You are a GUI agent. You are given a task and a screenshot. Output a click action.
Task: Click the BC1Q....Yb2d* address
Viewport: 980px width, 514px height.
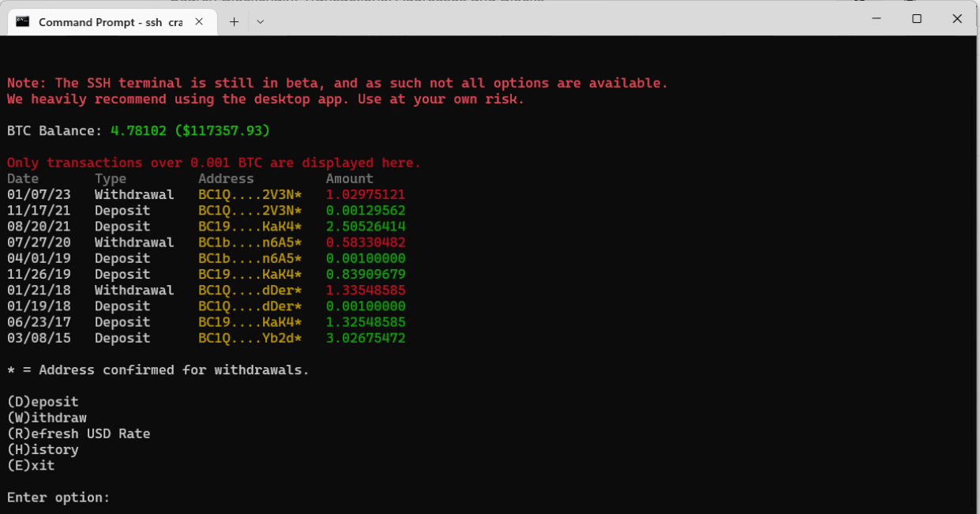tap(250, 338)
